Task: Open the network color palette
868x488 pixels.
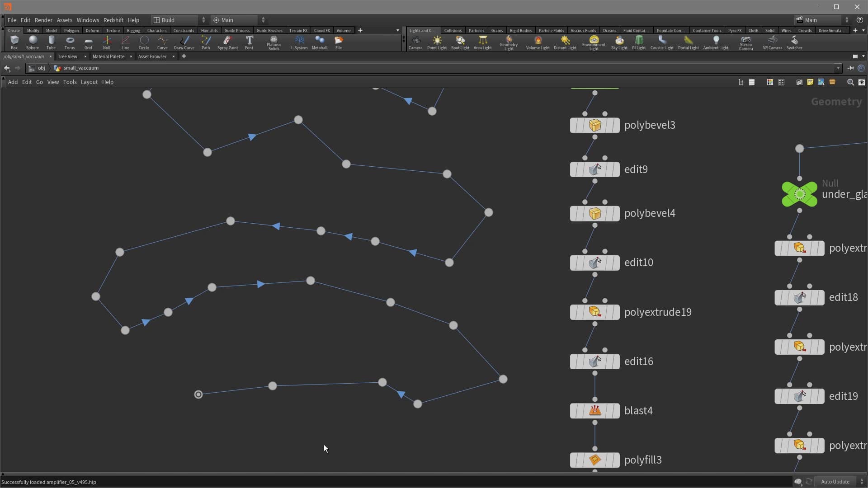Action: (x=770, y=82)
